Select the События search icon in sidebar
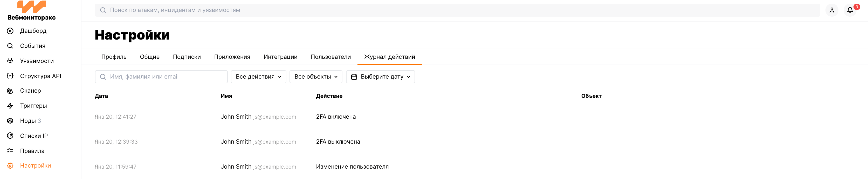Screen dimensions: 868x179 tap(10, 46)
